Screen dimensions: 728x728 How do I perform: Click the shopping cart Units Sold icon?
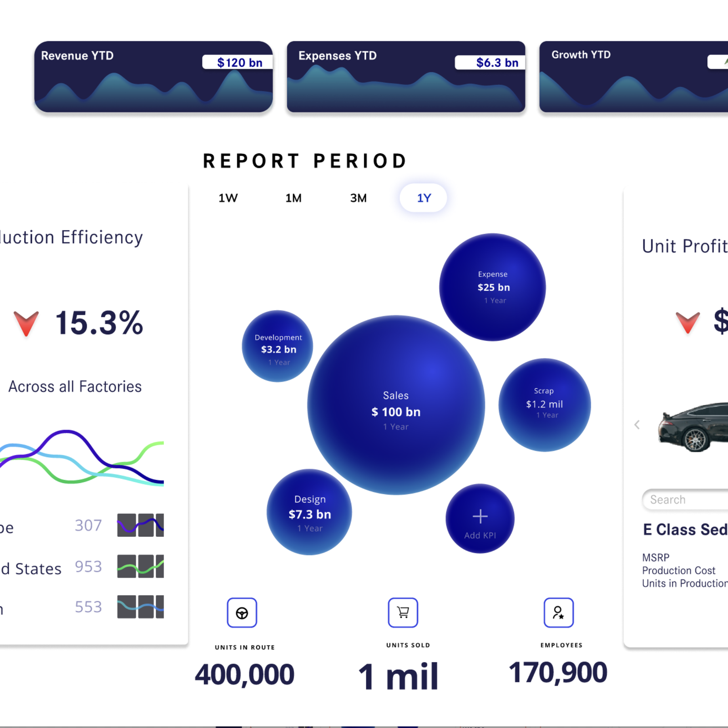[x=403, y=612]
